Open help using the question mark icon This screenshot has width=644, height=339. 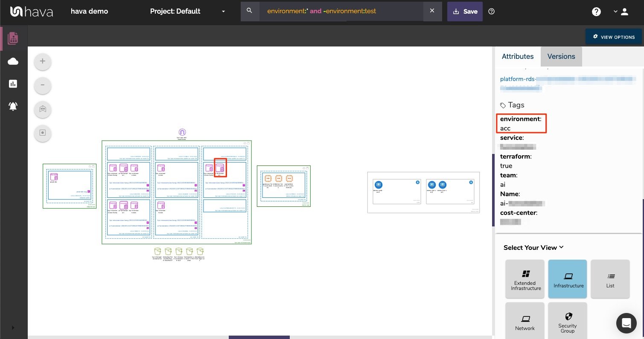596,12
